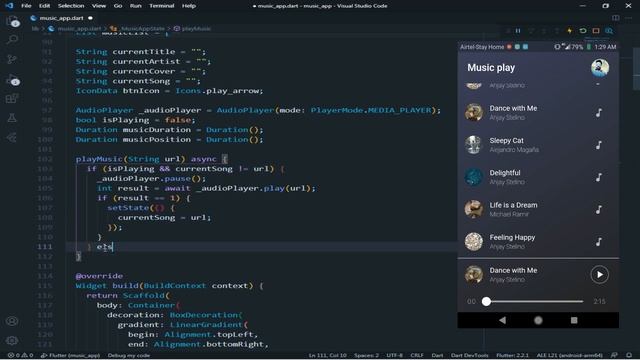The width and height of the screenshot is (640, 360).
Task: Change encoding via UTF-8 status item
Action: click(394, 356)
